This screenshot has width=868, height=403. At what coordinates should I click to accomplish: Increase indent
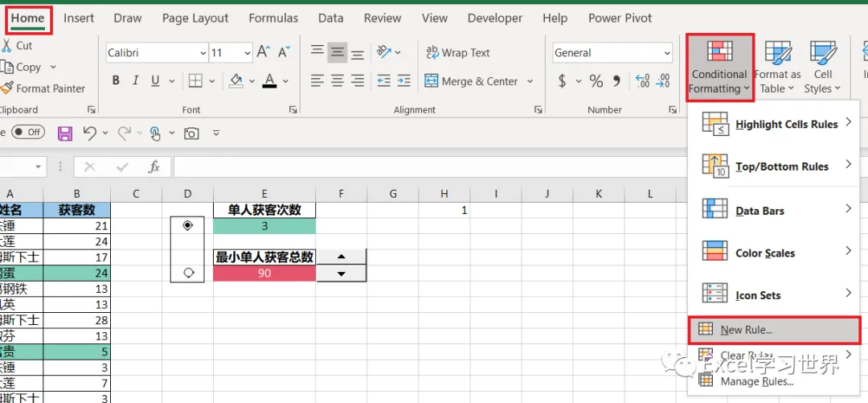(404, 81)
